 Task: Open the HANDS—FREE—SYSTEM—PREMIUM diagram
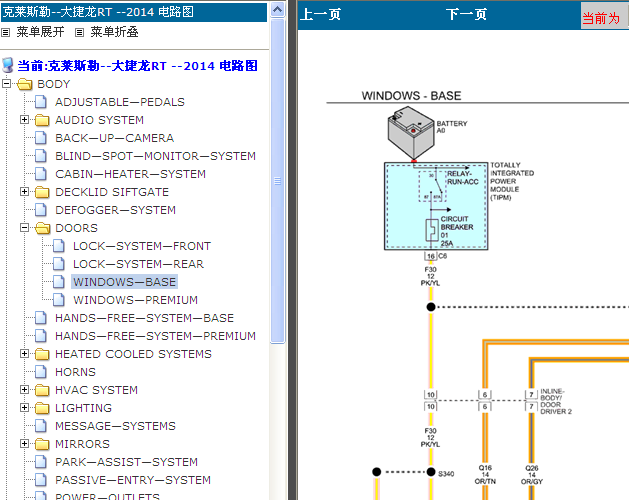click(156, 335)
